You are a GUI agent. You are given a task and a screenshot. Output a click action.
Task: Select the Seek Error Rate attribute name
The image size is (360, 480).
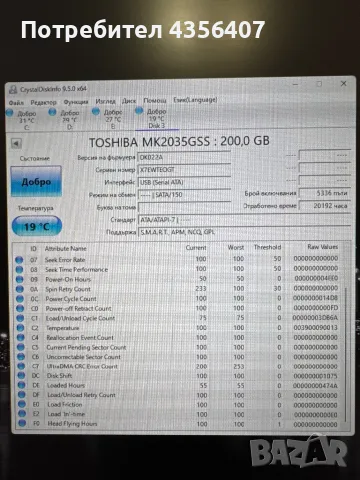(65, 260)
